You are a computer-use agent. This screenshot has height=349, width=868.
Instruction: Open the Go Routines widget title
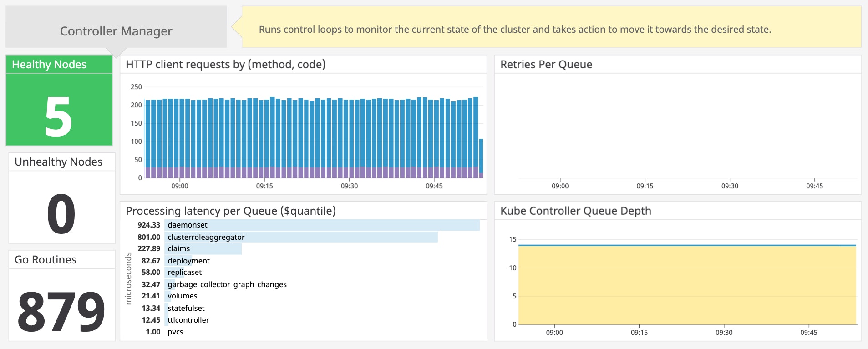pyautogui.click(x=46, y=260)
